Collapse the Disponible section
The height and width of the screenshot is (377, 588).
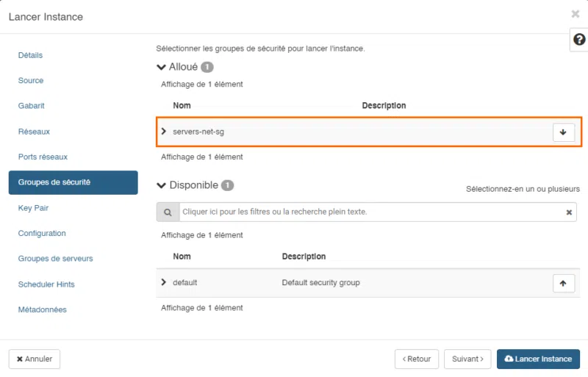click(162, 185)
